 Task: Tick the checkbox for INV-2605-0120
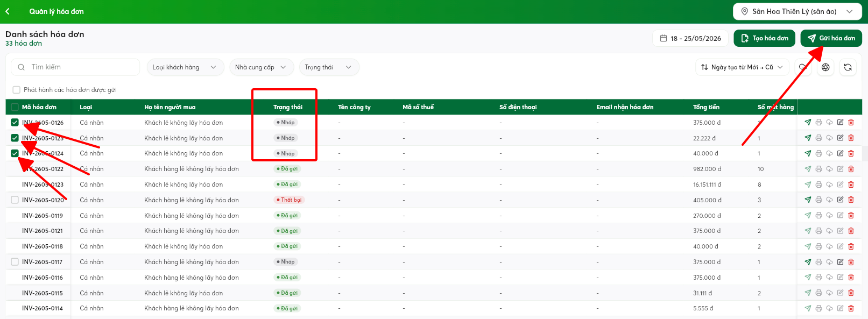(15, 200)
